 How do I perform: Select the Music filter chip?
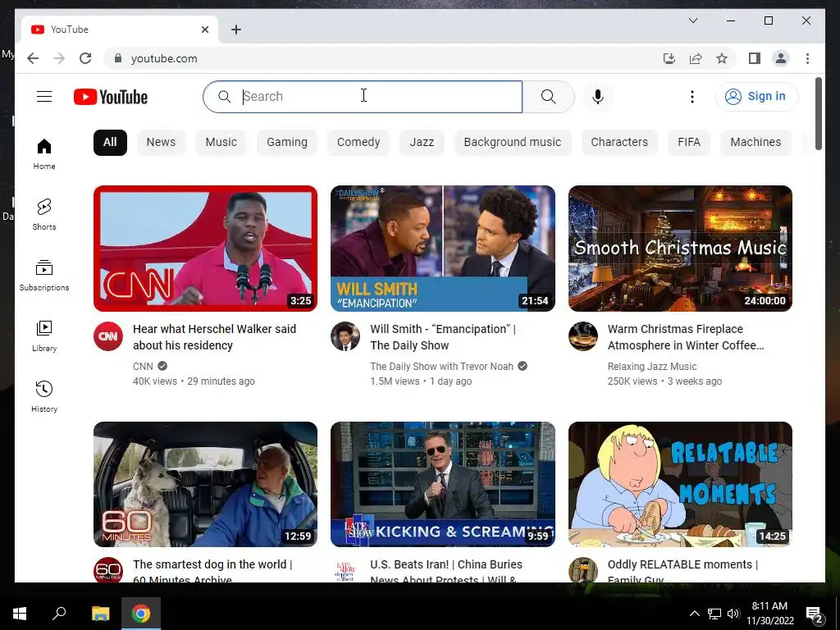[x=221, y=143]
